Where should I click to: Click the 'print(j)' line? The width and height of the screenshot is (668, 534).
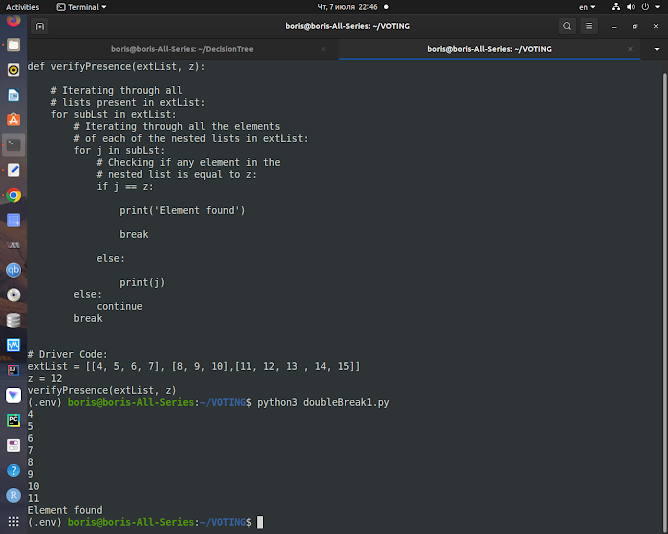pyautogui.click(x=142, y=283)
